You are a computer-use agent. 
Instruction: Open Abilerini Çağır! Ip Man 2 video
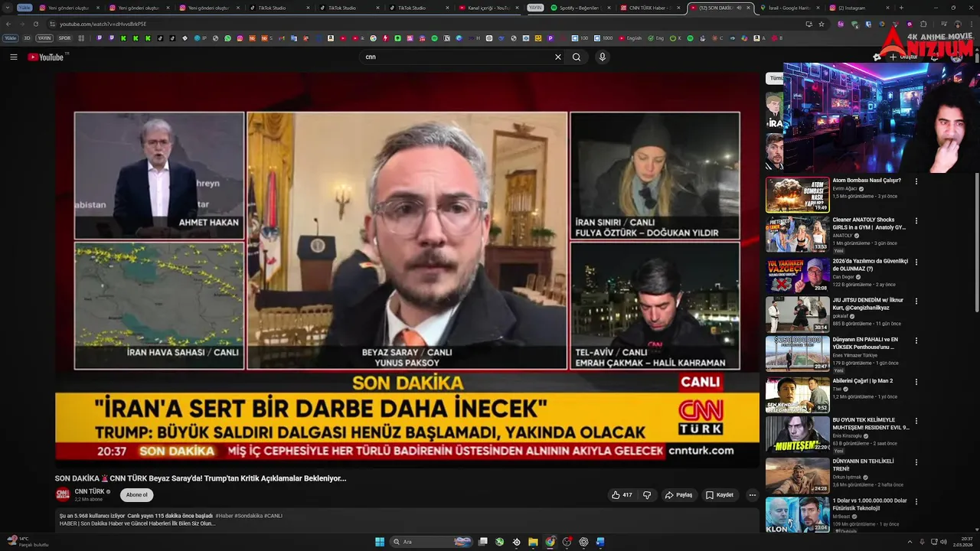tap(797, 395)
